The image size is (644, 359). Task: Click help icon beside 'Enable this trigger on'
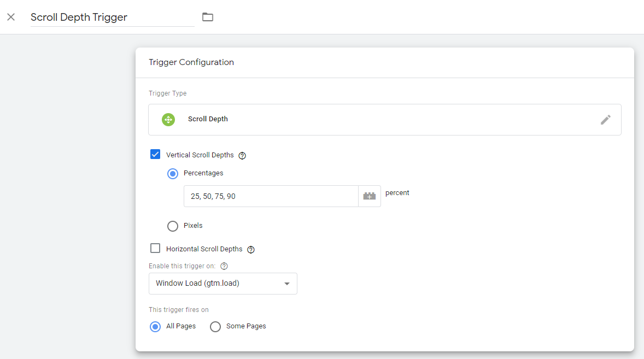coord(224,267)
